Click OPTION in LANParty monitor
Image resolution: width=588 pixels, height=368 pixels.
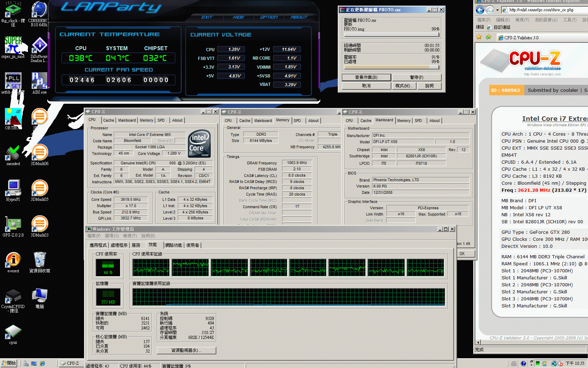tap(269, 17)
